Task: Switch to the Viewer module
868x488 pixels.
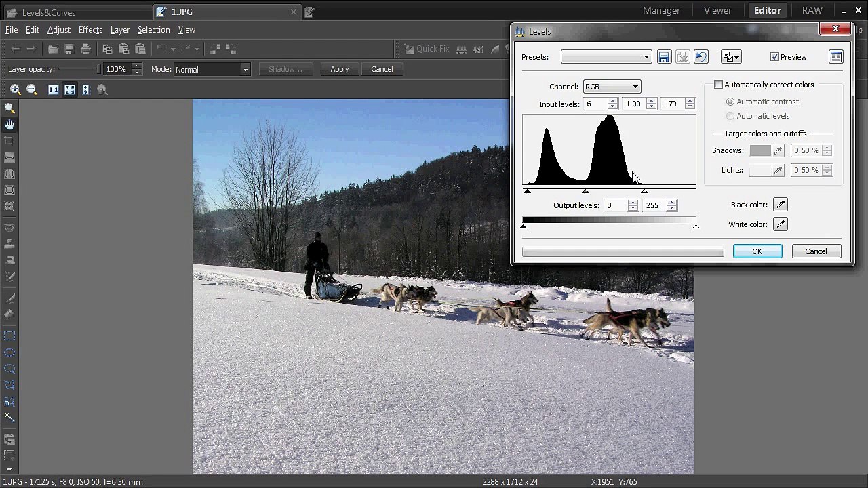Action: 717,10
